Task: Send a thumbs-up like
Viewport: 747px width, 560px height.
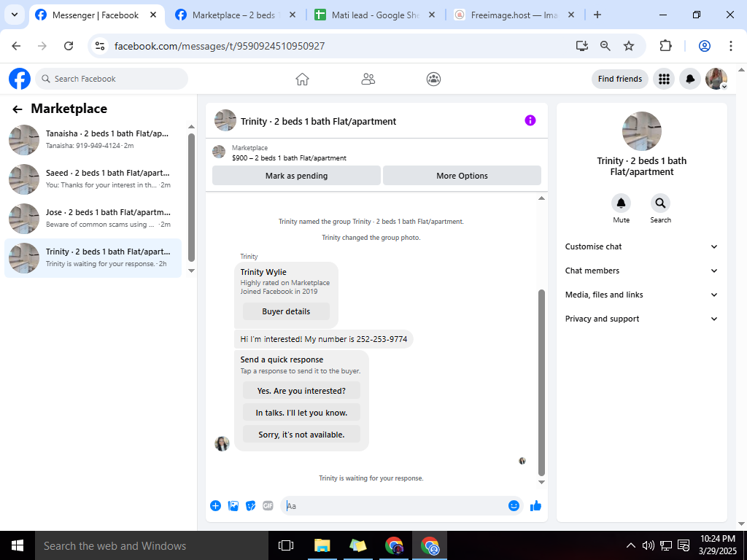Action: point(536,506)
